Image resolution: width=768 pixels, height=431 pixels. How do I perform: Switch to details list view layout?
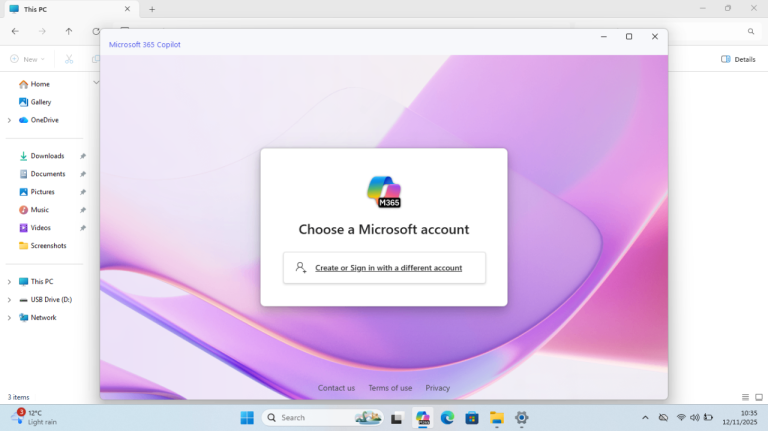point(745,397)
